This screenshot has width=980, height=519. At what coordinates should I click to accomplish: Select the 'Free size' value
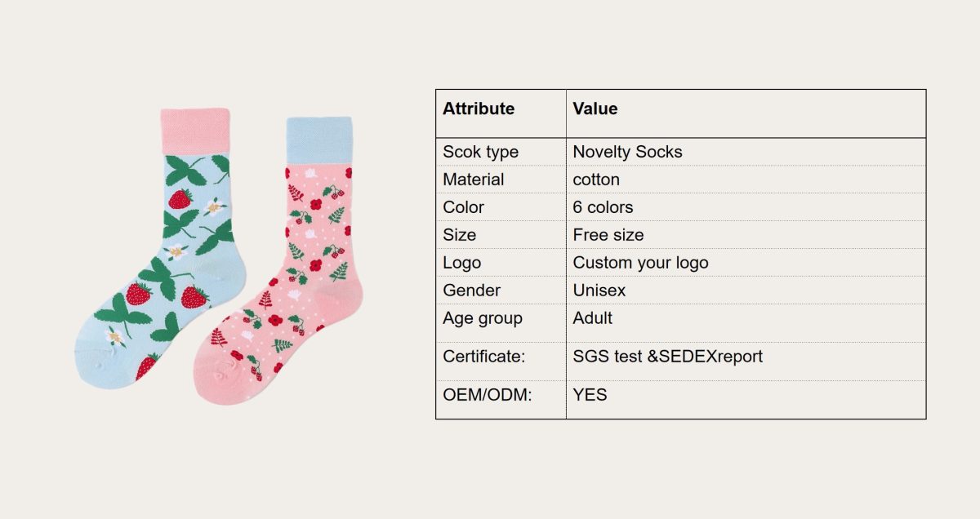click(x=608, y=235)
